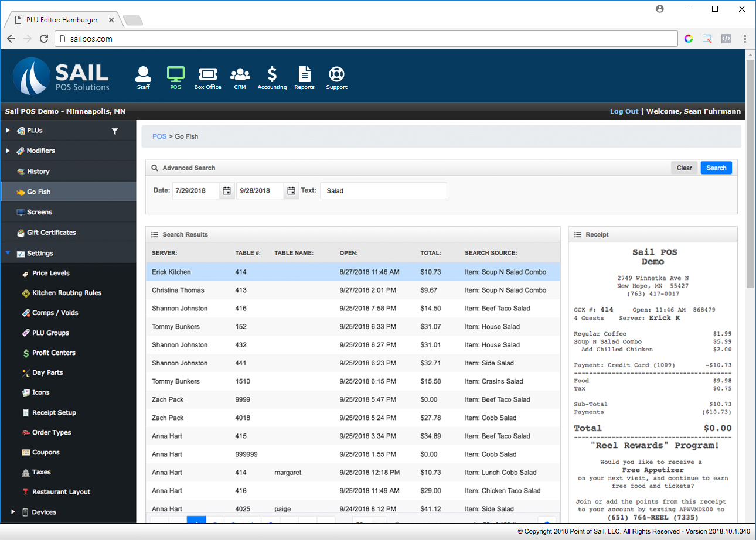Image resolution: width=756 pixels, height=540 pixels.
Task: Select the PLU Editor: Hamburger browser tab
Action: 63,20
